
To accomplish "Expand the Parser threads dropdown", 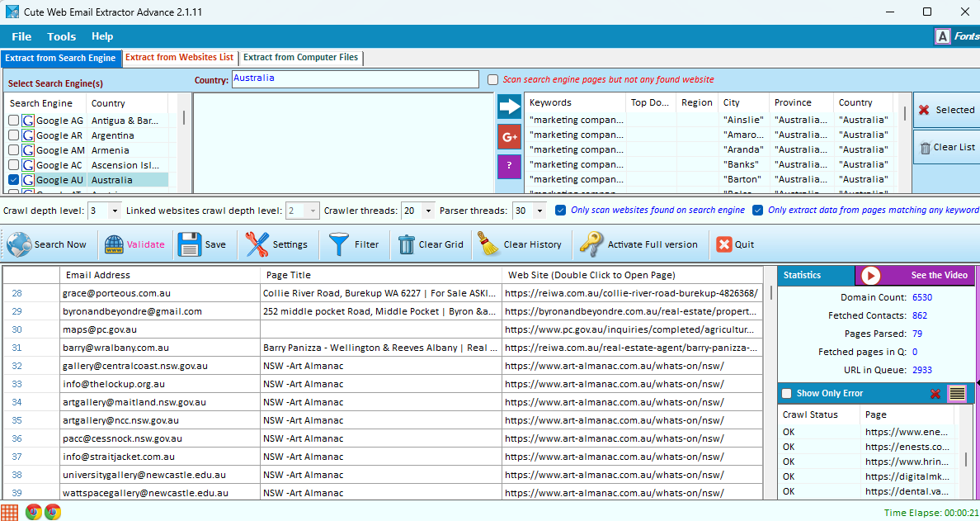I will click(x=539, y=211).
